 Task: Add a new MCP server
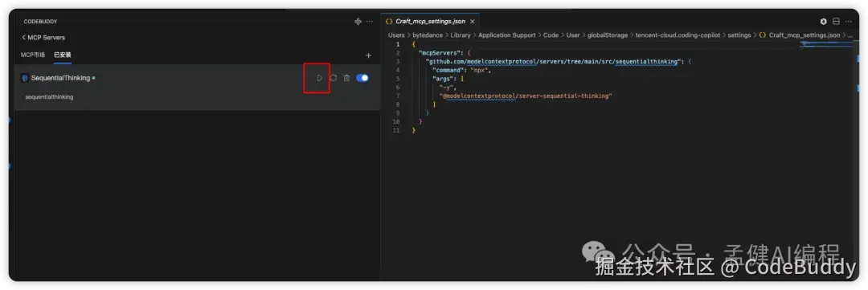click(369, 55)
